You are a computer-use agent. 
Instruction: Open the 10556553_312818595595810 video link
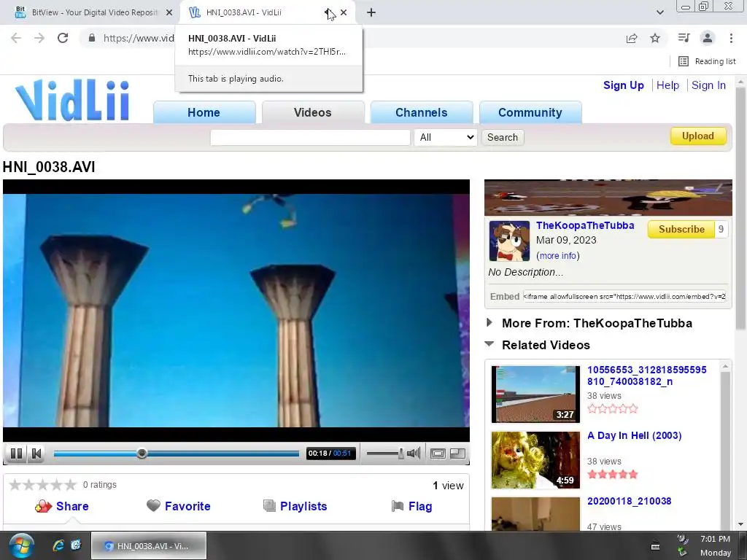[646, 376]
